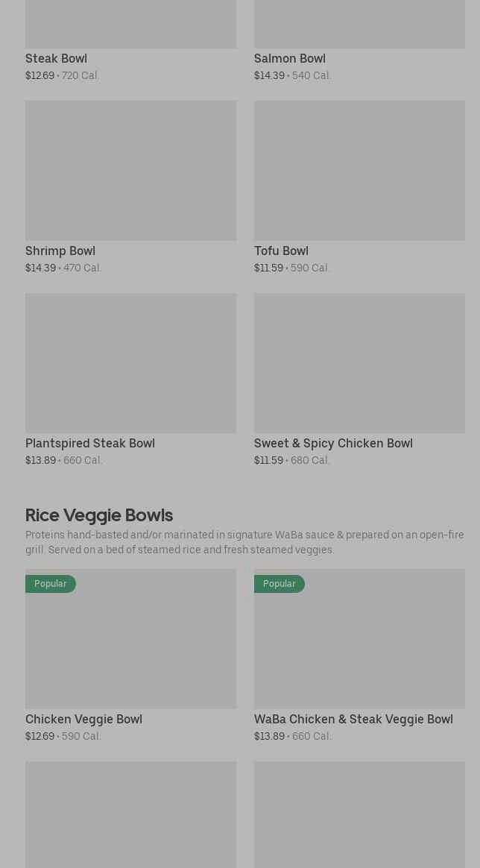Select the Salmon Bowl item title
Screen dimensions: 480x868
[x=289, y=58]
